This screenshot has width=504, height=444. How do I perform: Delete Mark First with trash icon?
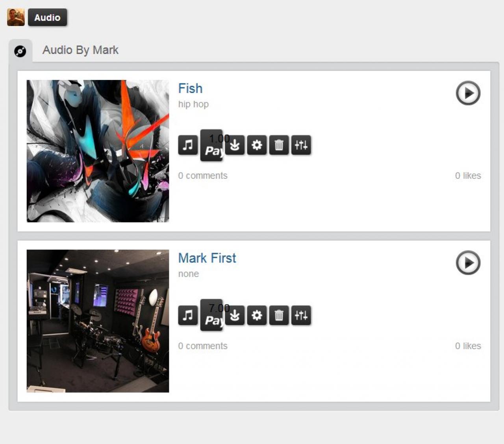coord(279,315)
